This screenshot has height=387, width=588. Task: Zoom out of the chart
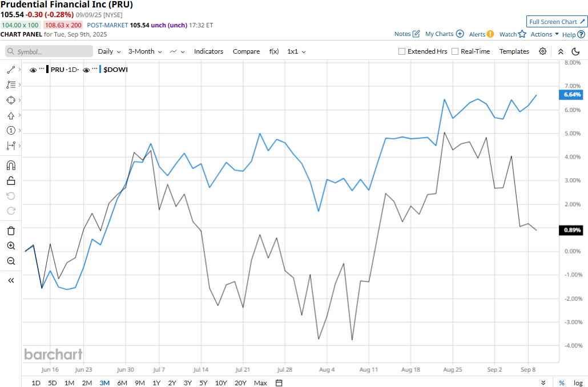(x=11, y=261)
